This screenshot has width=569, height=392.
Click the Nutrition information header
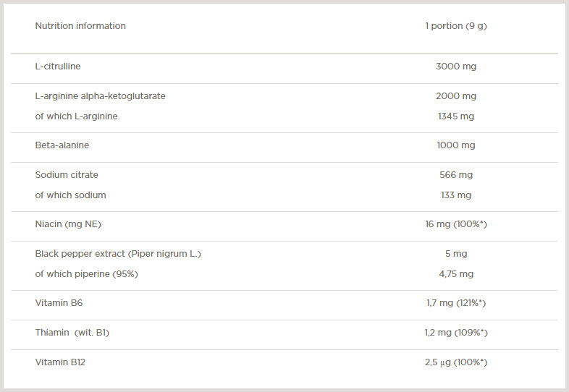click(x=80, y=26)
